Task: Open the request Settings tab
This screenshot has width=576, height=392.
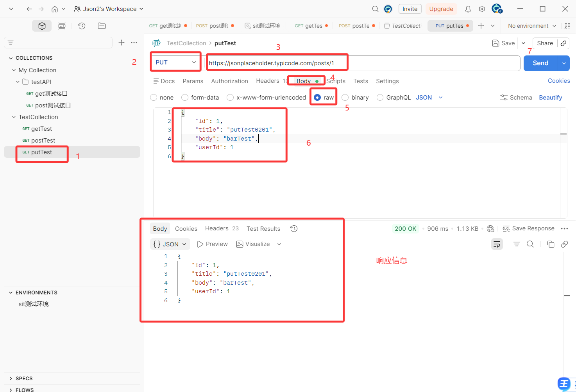Action: (387, 81)
